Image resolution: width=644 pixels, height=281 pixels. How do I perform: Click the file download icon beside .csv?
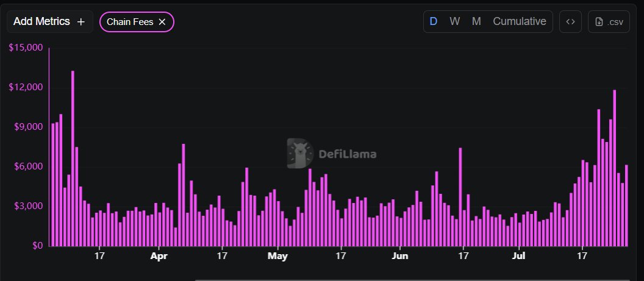click(x=599, y=22)
